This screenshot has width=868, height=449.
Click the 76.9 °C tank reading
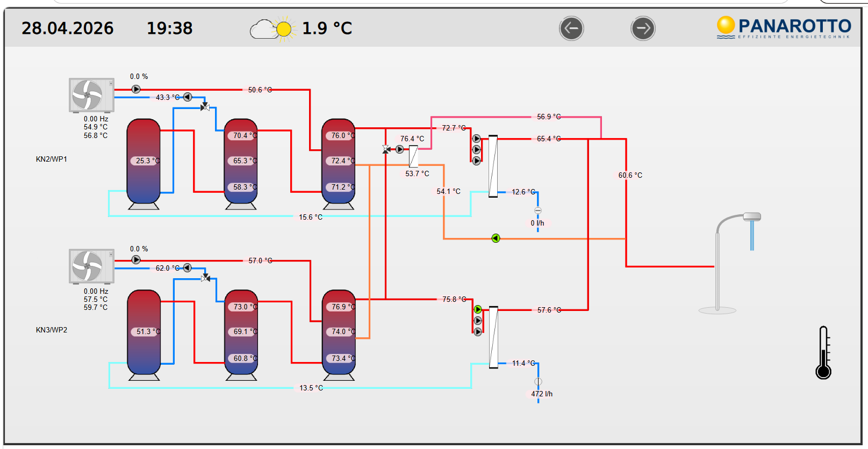click(x=343, y=307)
